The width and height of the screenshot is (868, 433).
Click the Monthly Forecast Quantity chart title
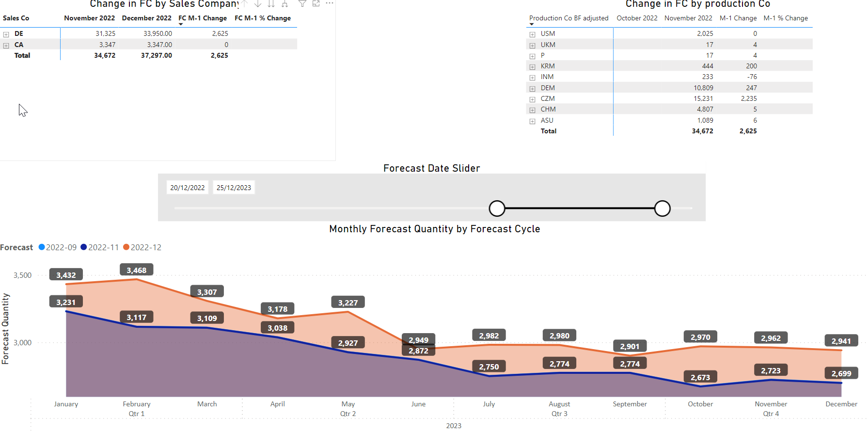click(435, 229)
